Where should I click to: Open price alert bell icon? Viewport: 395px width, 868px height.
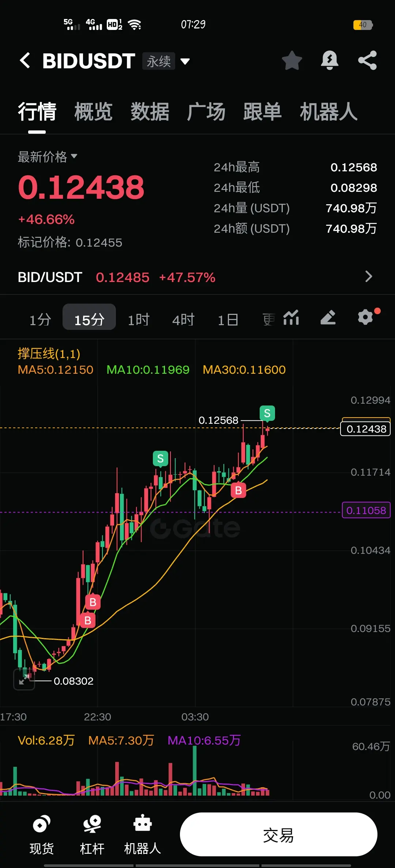point(330,60)
